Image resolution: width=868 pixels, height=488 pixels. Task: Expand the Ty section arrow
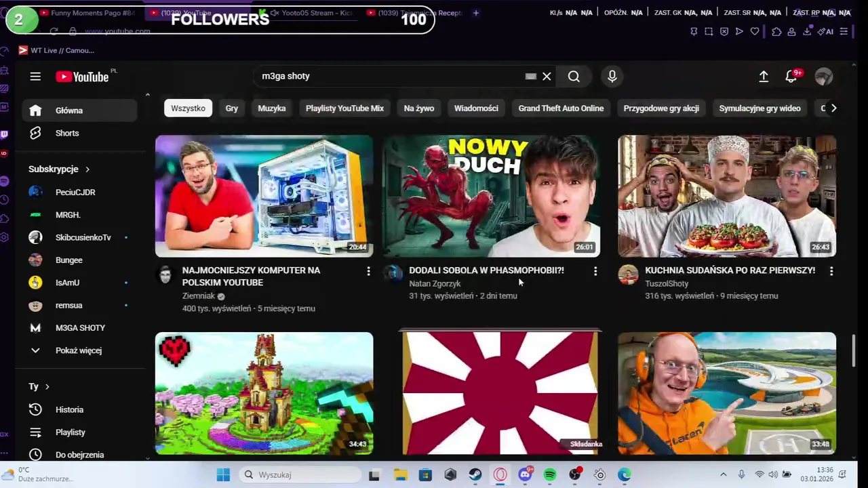point(47,386)
